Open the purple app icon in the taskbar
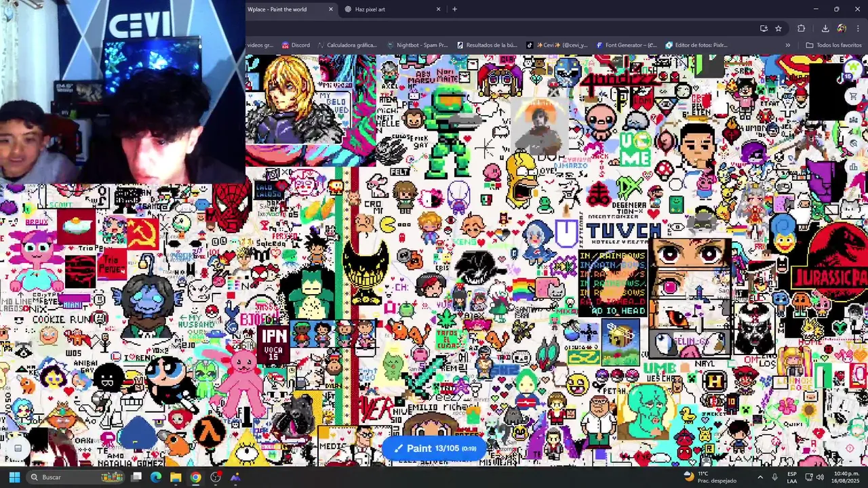Viewport: 868px width, 488px height. click(x=235, y=477)
